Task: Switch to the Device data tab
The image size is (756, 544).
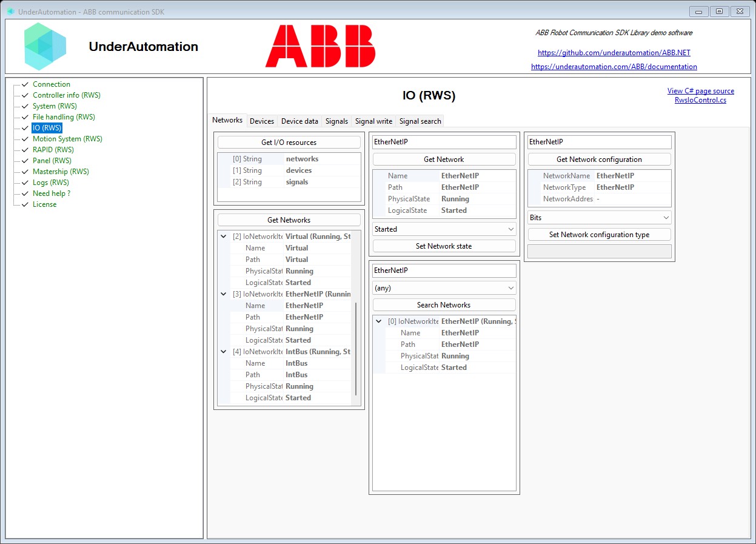Action: (x=299, y=121)
